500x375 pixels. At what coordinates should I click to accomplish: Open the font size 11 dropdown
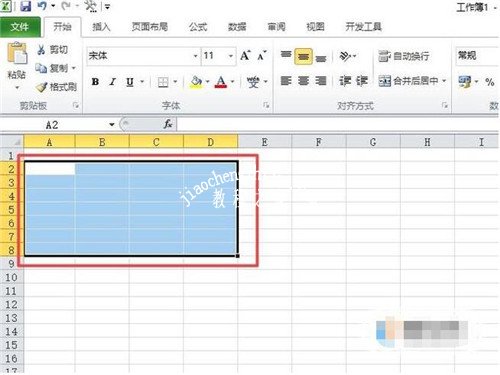click(231, 56)
